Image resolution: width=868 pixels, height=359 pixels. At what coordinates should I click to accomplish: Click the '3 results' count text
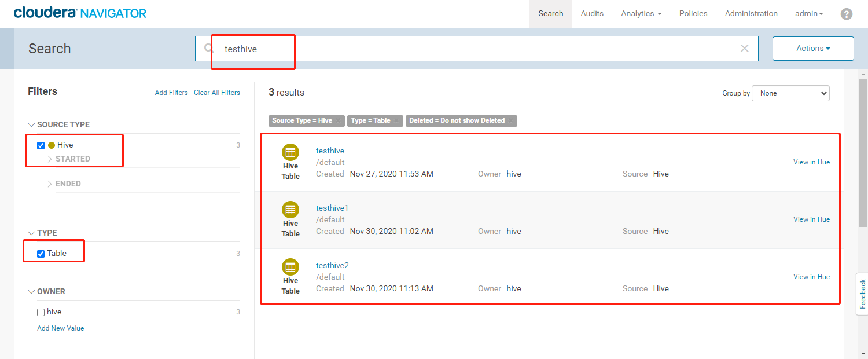(286, 93)
